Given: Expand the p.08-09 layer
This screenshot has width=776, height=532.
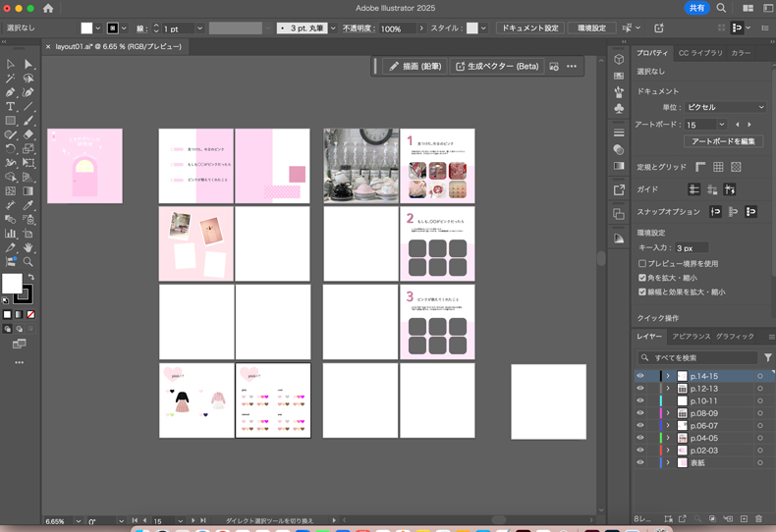Looking at the screenshot, I should (668, 413).
